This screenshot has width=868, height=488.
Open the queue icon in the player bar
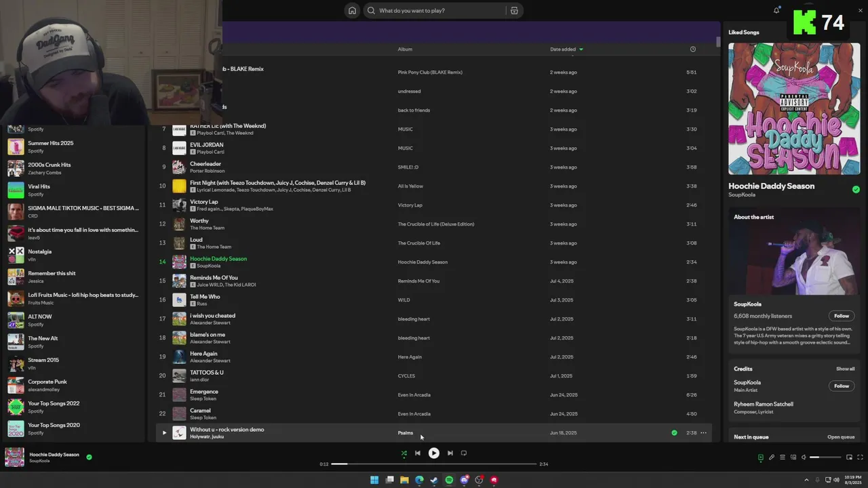pyautogui.click(x=782, y=457)
